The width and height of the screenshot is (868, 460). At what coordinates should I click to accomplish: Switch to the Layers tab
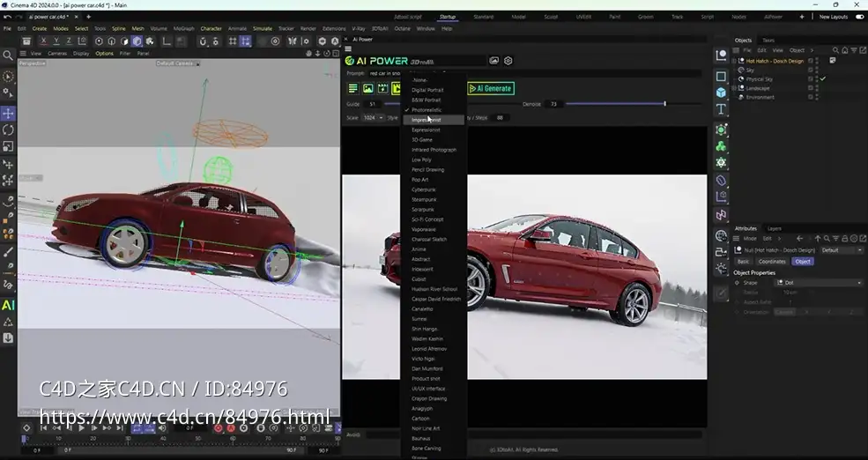(774, 228)
